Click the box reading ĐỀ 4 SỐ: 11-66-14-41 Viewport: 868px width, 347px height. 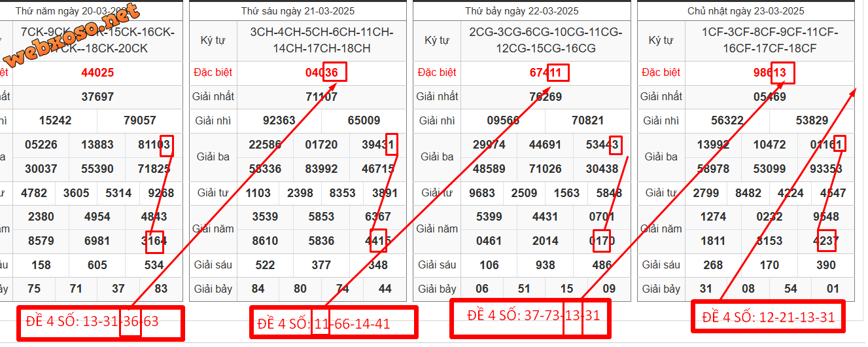[x=332, y=323]
